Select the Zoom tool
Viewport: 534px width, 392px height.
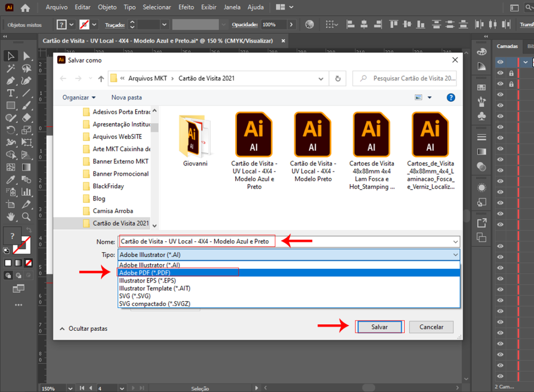click(x=26, y=217)
